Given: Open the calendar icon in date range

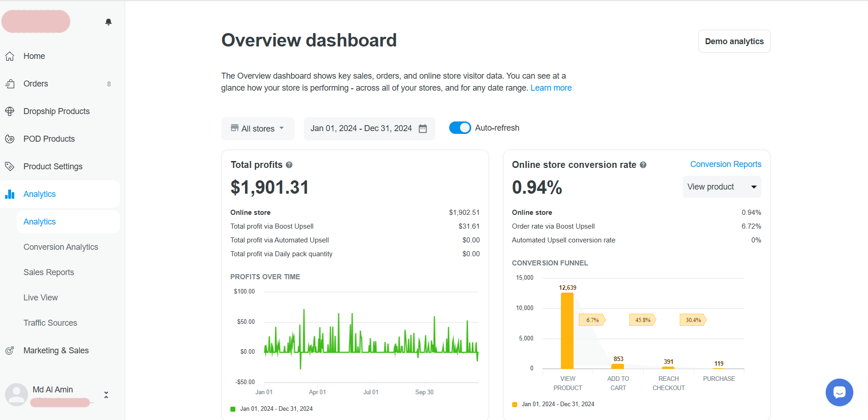Looking at the screenshot, I should point(423,129).
